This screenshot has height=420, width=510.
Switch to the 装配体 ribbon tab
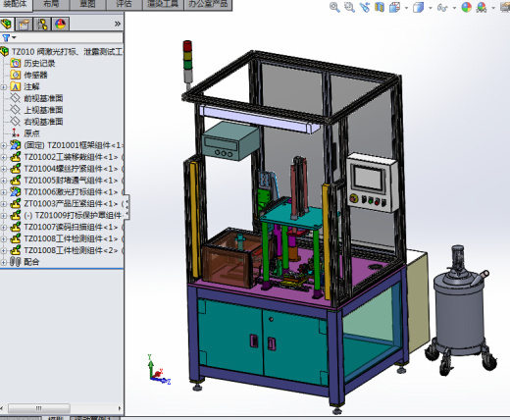point(15,4)
